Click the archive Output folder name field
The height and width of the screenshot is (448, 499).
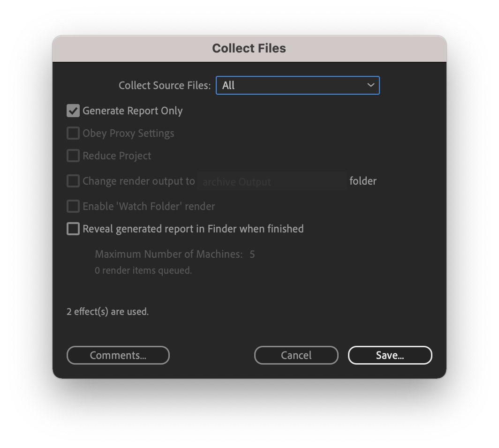(x=272, y=181)
